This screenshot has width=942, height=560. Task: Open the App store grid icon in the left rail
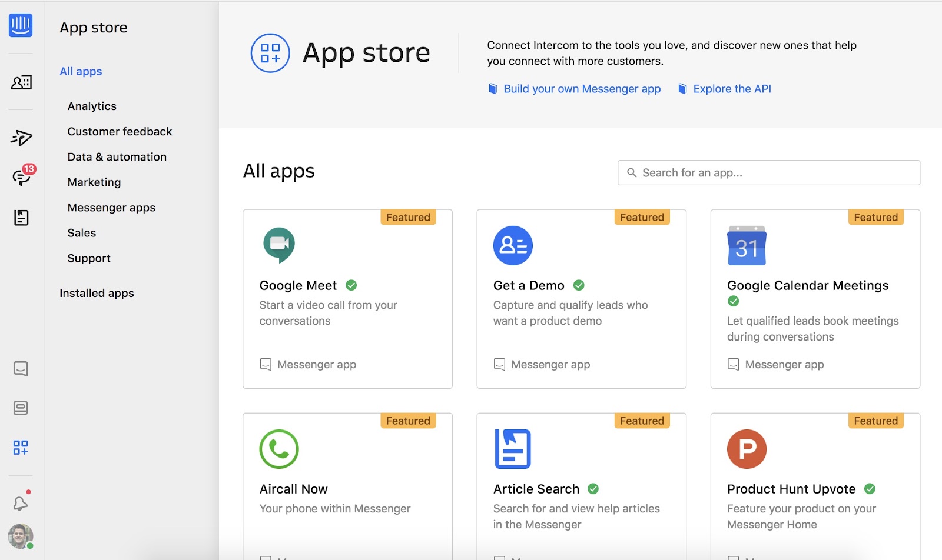tap(21, 448)
